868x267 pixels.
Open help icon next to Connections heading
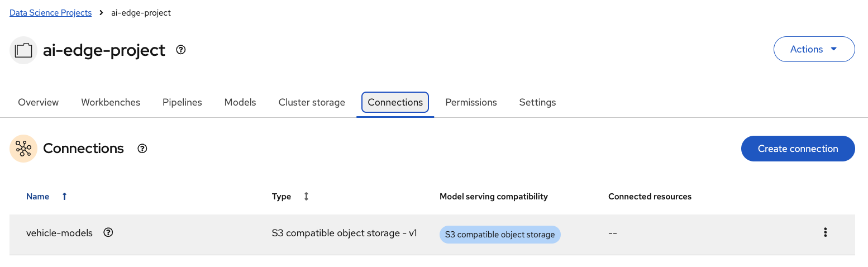tap(142, 149)
